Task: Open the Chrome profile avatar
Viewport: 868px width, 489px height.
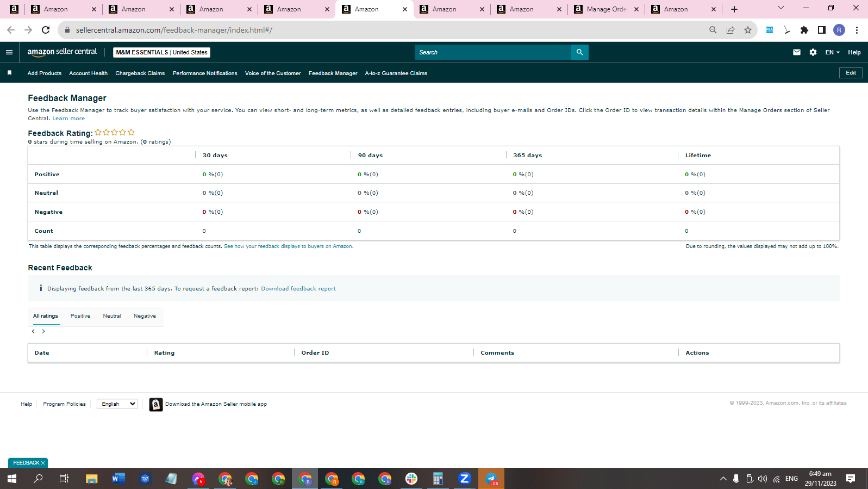Action: (x=839, y=30)
